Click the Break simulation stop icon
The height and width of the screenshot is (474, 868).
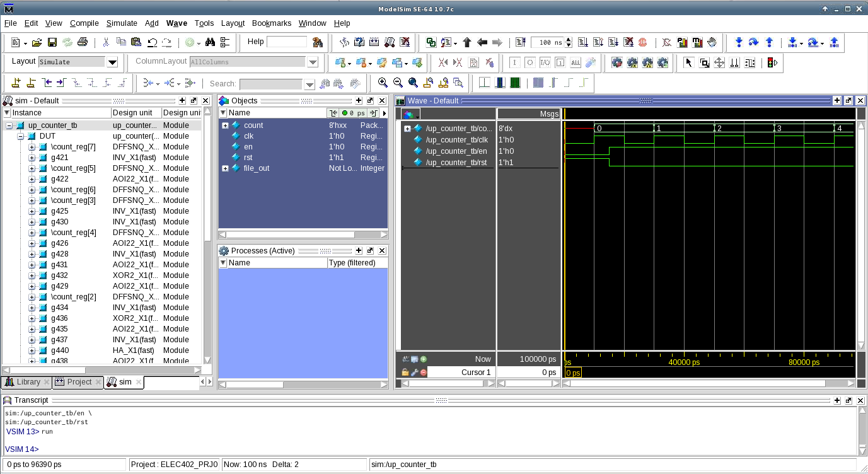point(628,42)
